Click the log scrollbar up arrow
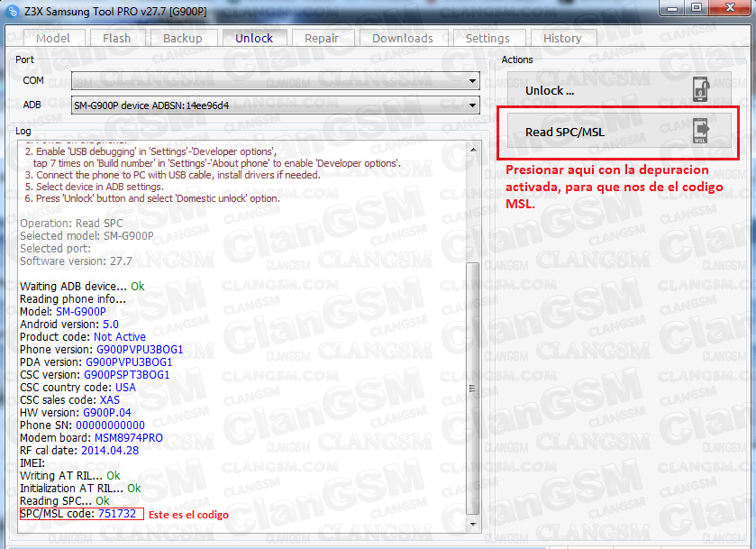This screenshot has height=549, width=756. pyautogui.click(x=473, y=150)
